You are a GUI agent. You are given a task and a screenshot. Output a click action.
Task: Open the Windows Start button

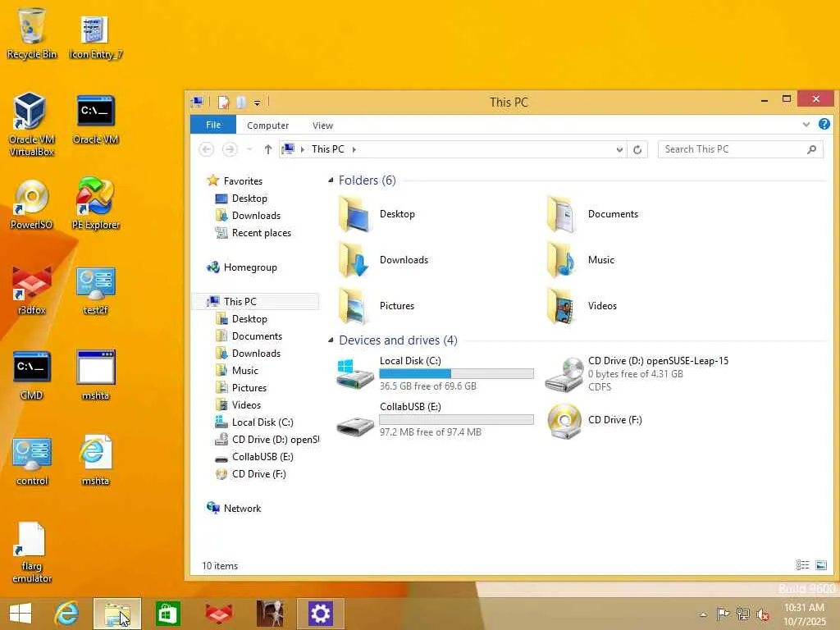pyautogui.click(x=21, y=614)
